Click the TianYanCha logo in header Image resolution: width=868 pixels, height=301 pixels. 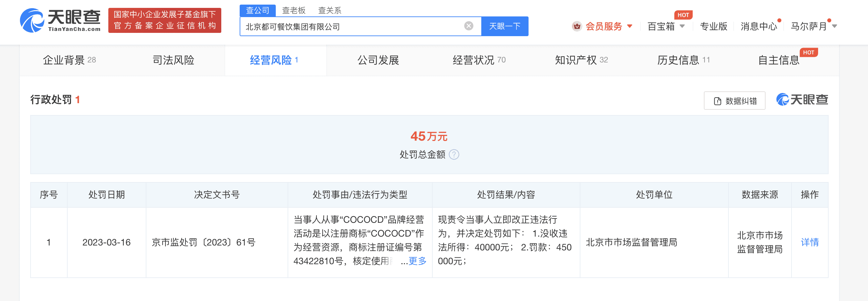[x=60, y=20]
